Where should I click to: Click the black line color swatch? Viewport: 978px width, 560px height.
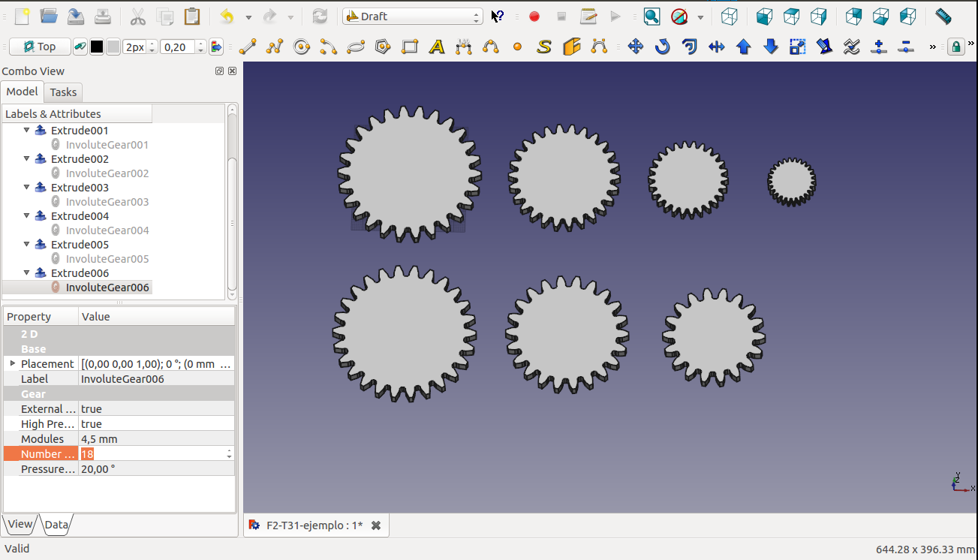tap(97, 47)
